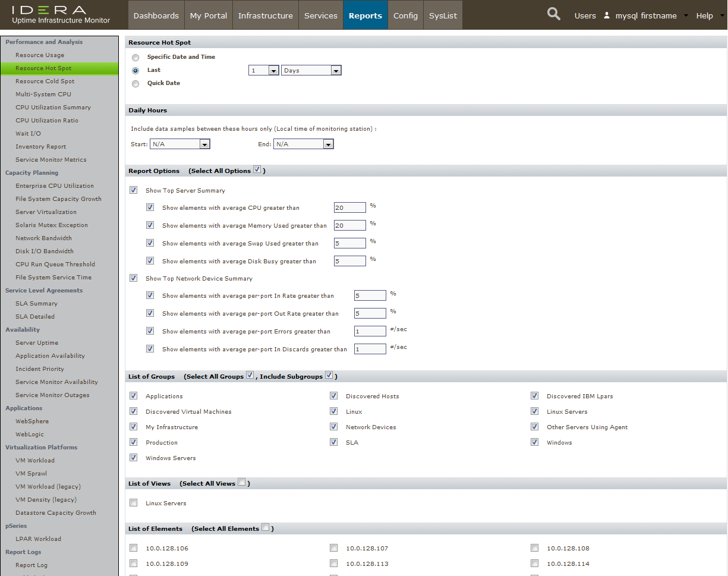Viewport: 728px width, 576px height.
Task: Select the Last radio button
Action: tap(135, 71)
